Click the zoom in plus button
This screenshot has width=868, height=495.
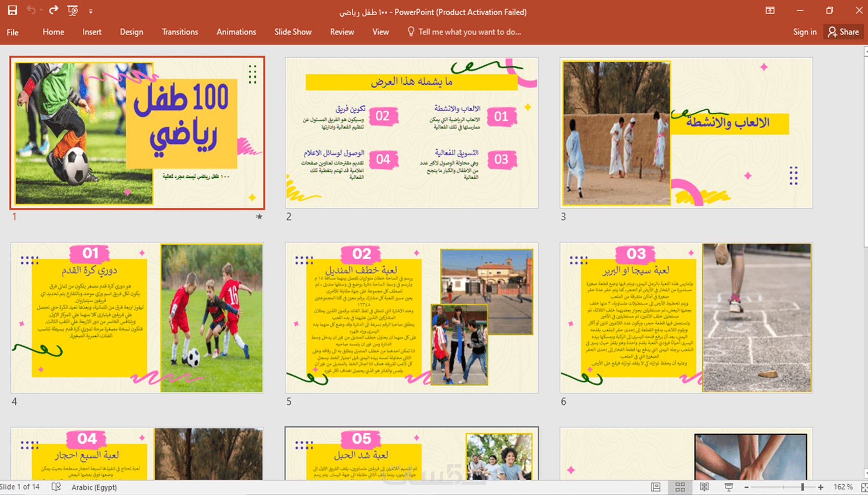[x=821, y=487]
